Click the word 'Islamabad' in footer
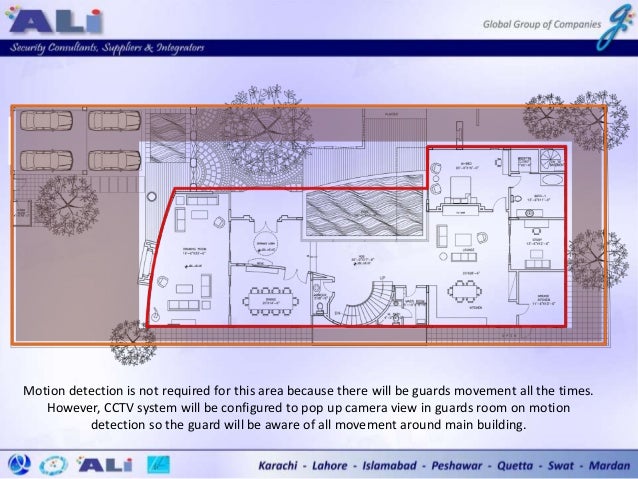The width and height of the screenshot is (638, 479). coord(389,466)
